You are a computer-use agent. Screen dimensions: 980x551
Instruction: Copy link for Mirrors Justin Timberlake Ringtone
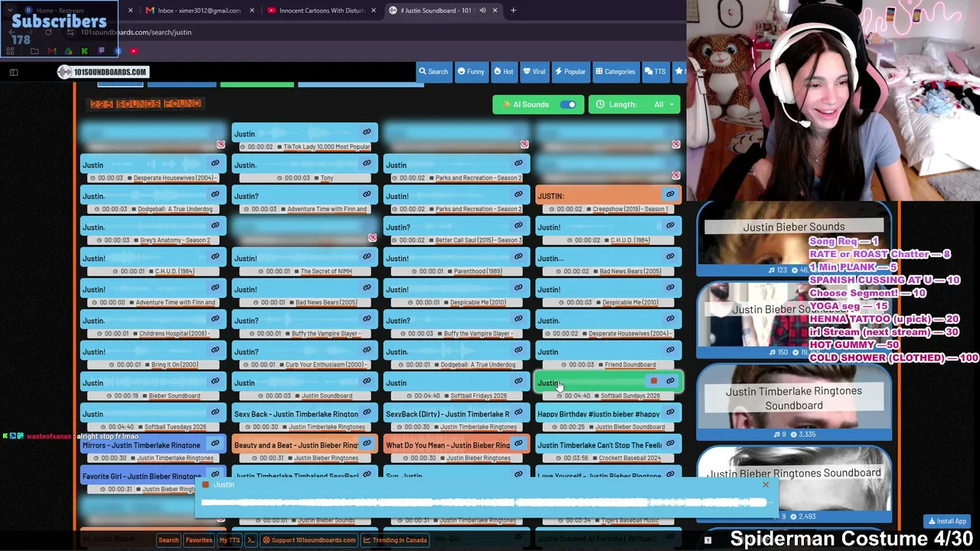tap(215, 443)
